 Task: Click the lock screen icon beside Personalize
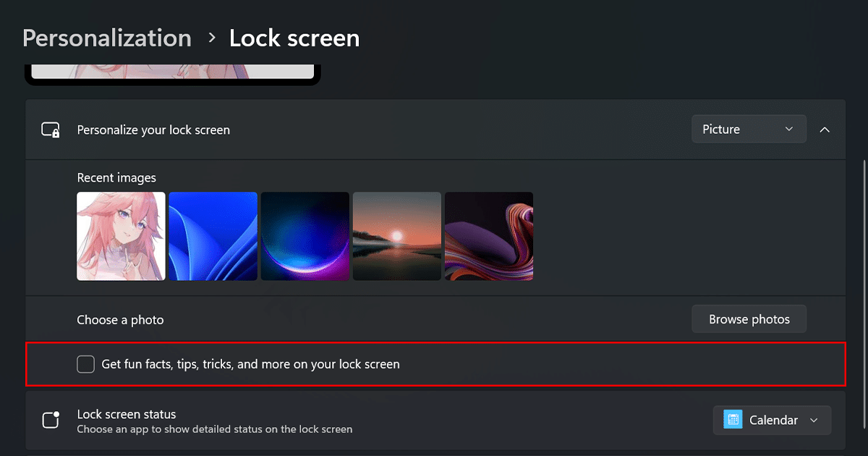[51, 130]
